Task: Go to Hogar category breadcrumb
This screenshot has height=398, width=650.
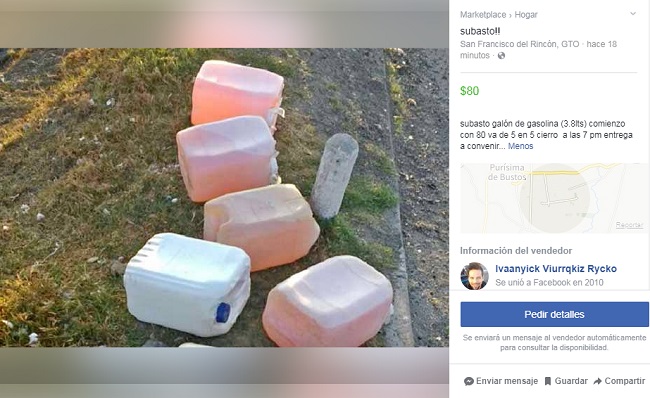Action: (526, 15)
